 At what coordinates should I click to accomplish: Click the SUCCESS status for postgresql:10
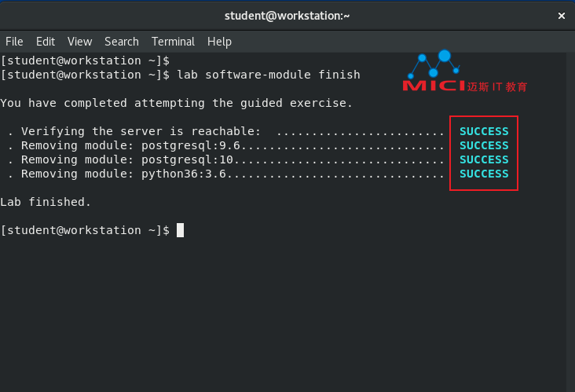coord(484,159)
